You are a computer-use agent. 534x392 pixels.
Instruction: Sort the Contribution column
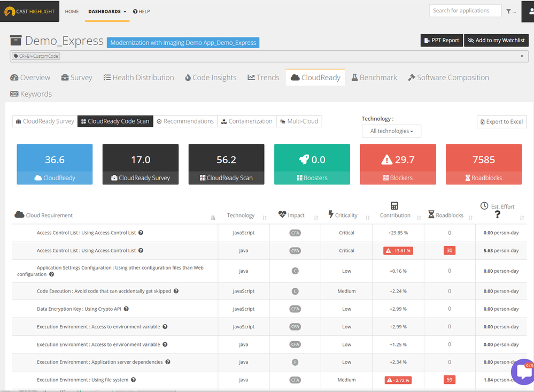pos(419,218)
